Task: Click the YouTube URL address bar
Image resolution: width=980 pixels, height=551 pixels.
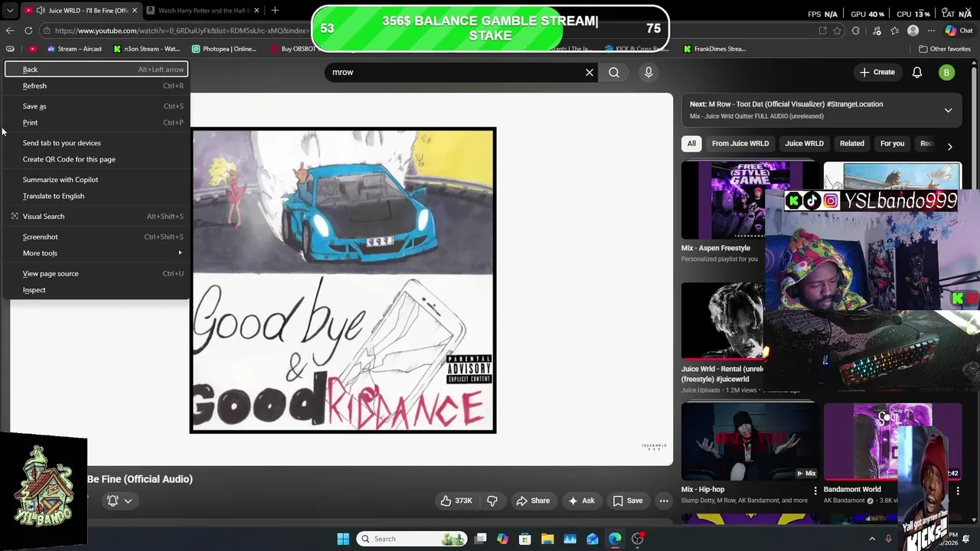Action: point(180,31)
